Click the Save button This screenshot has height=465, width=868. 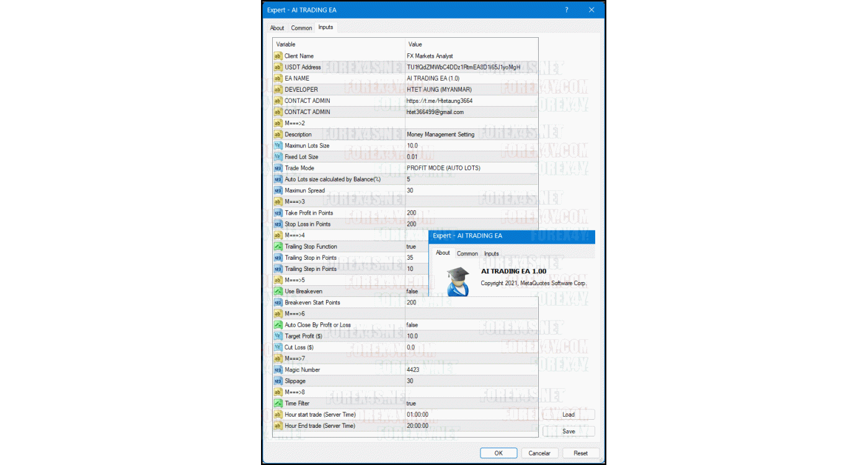(569, 431)
